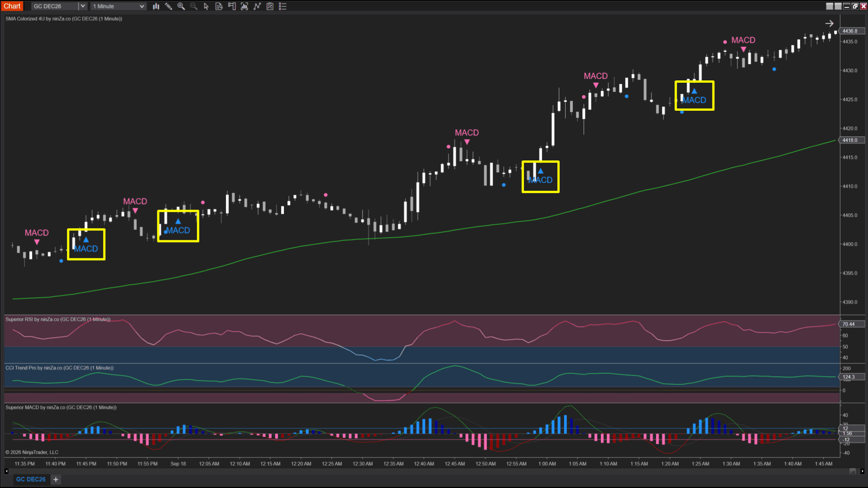868x488 pixels.
Task: Click the 4418.0 SMA price marker
Action: (852, 140)
